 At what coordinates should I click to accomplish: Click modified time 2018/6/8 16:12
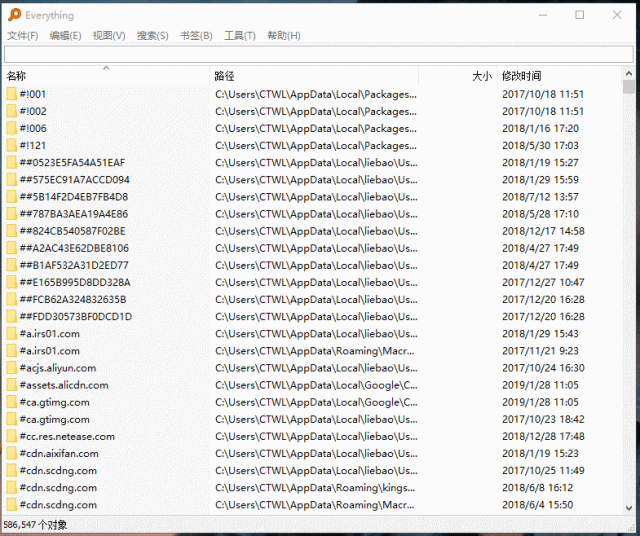coord(538,488)
